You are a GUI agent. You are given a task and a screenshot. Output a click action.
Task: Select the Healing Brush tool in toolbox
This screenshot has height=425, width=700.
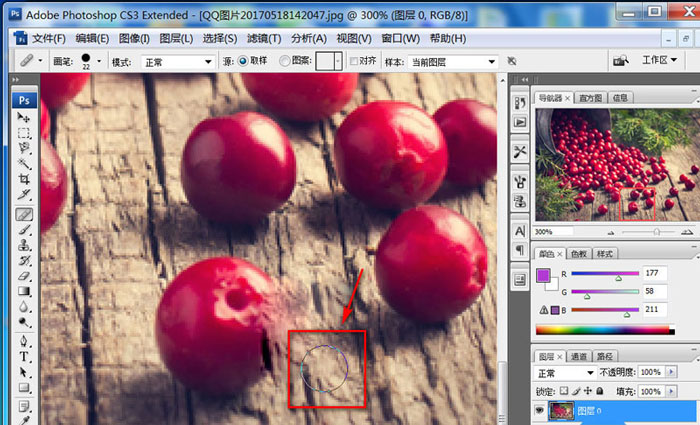point(24,215)
